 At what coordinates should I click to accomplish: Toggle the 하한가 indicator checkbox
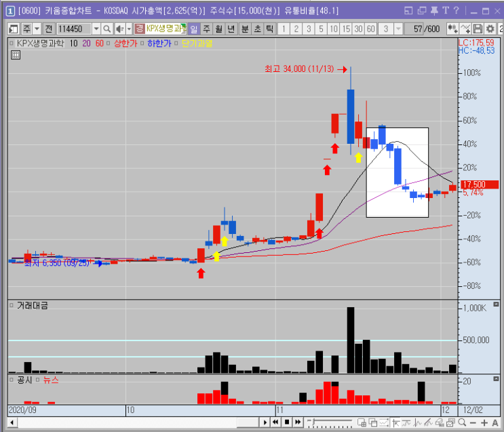[x=142, y=43]
